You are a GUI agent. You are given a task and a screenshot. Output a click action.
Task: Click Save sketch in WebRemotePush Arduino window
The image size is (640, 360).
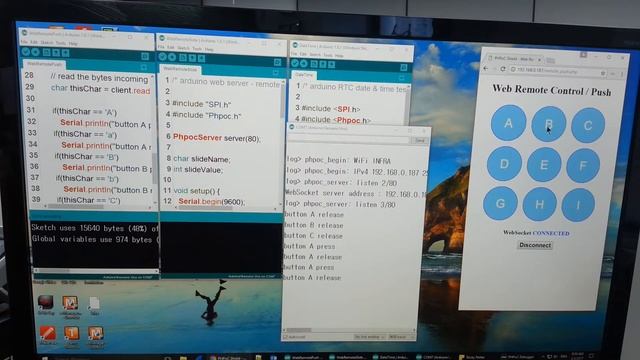(65, 53)
